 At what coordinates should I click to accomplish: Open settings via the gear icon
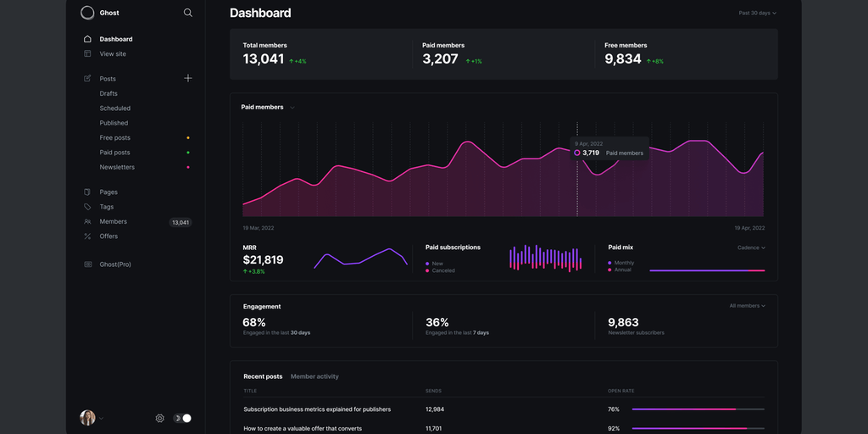159,418
